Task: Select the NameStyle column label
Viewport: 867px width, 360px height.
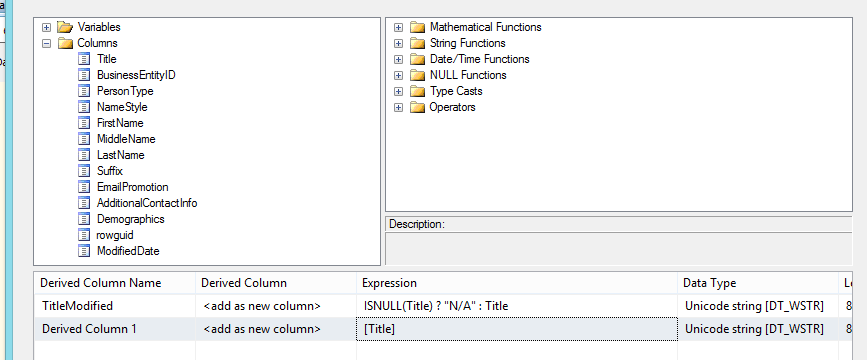Action: (x=122, y=107)
